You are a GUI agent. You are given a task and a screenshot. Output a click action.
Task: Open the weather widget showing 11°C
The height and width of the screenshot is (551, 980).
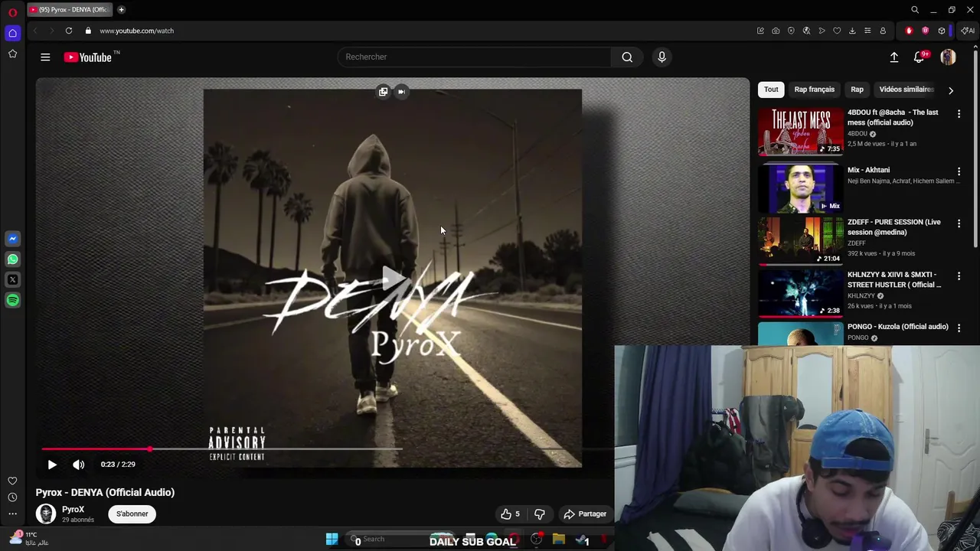pos(29,539)
